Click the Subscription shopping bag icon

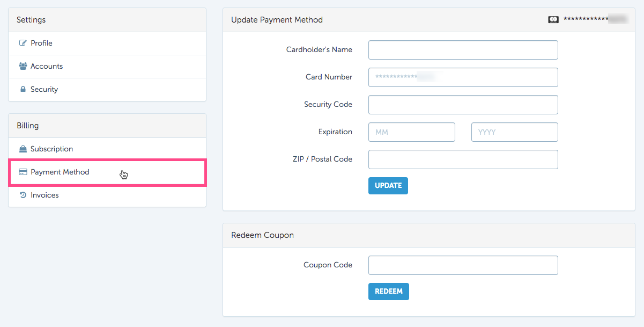(x=23, y=149)
